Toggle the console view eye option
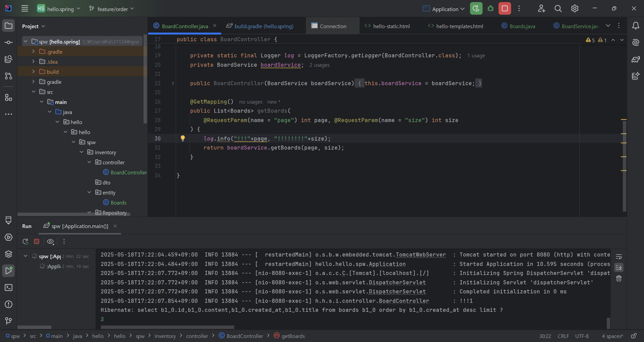Image resolution: width=644 pixels, height=342 pixels. [50, 241]
